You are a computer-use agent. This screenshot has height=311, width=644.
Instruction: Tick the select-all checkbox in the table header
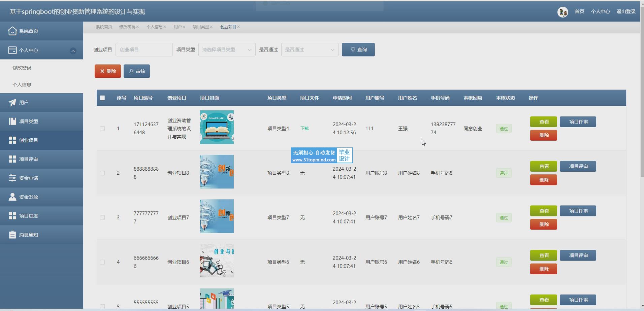(x=102, y=98)
